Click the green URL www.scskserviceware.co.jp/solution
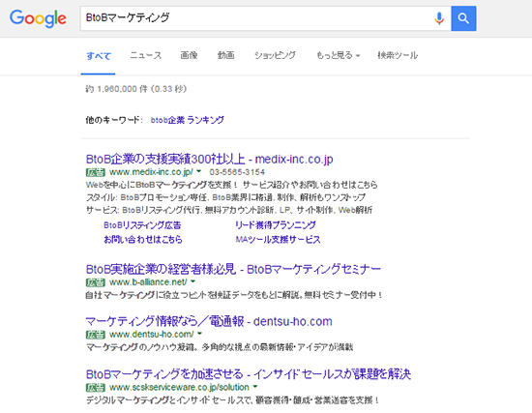 tap(179, 387)
